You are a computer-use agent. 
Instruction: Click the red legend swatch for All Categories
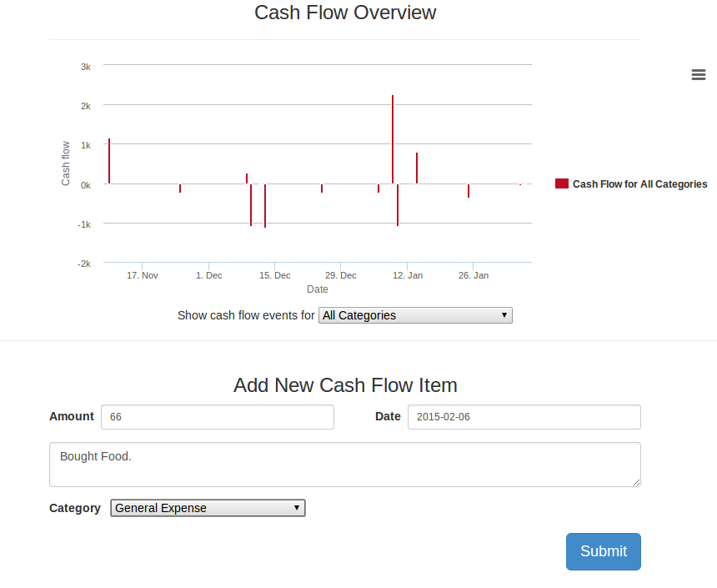[562, 183]
